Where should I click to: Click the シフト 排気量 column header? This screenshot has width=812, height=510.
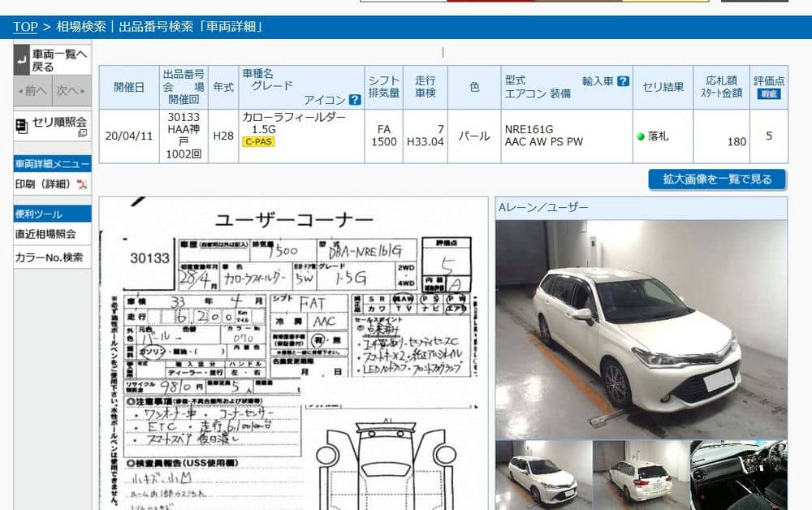pos(384,87)
